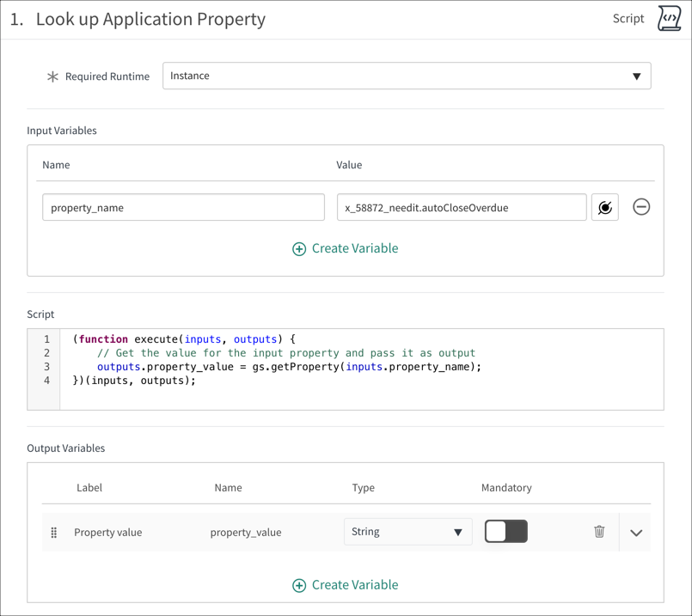The image size is (692, 616).
Task: Click Create Variable under Input Variables
Action: [345, 248]
